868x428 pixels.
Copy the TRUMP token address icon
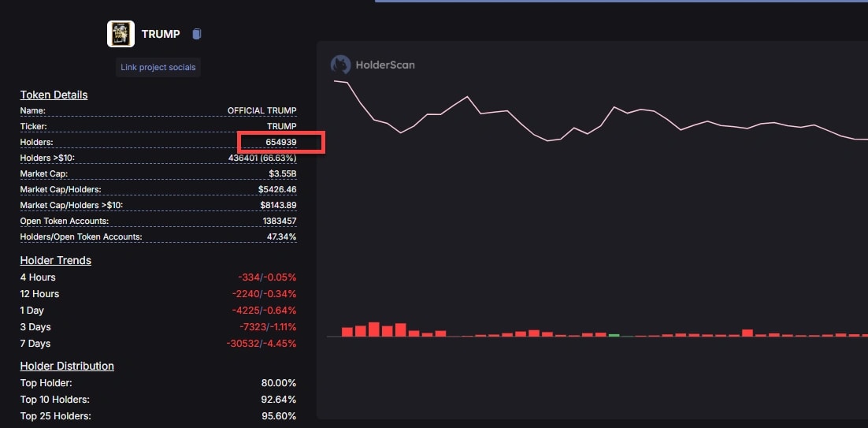pos(196,34)
